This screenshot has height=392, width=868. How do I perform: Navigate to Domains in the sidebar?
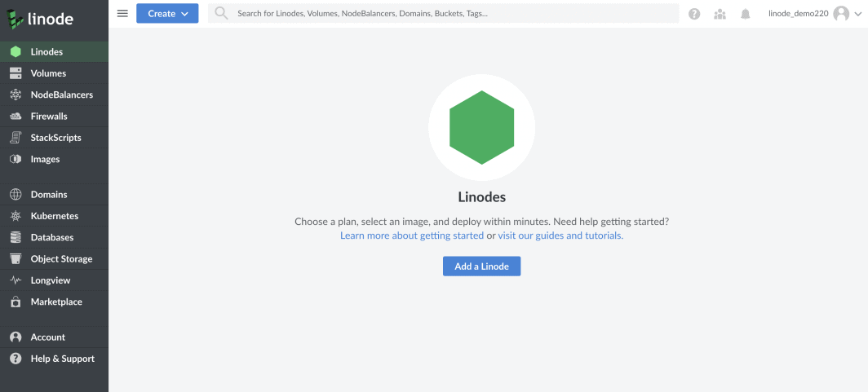click(49, 195)
